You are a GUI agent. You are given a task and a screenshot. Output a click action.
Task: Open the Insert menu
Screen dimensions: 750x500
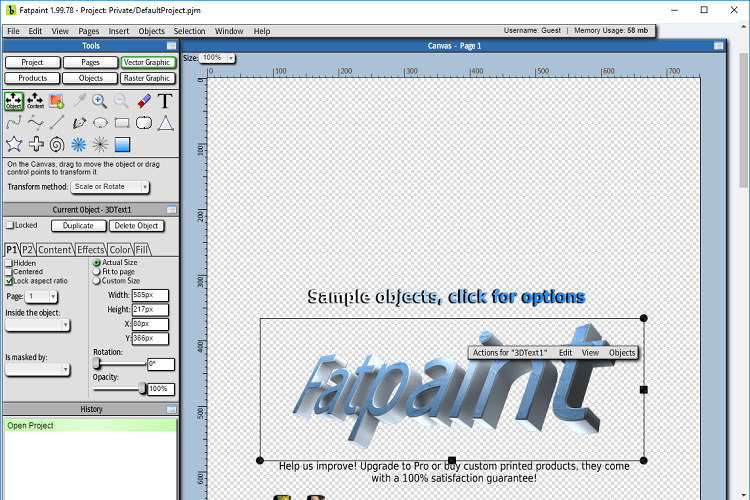(x=119, y=31)
